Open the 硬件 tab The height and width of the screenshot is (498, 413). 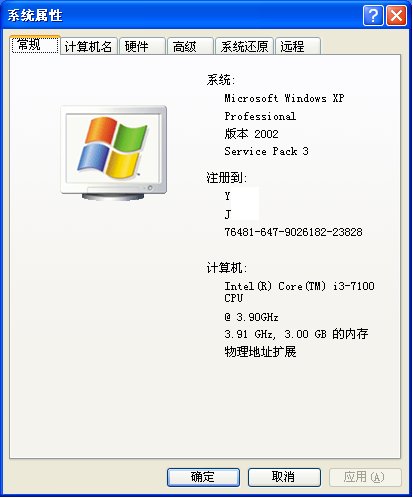[142, 46]
